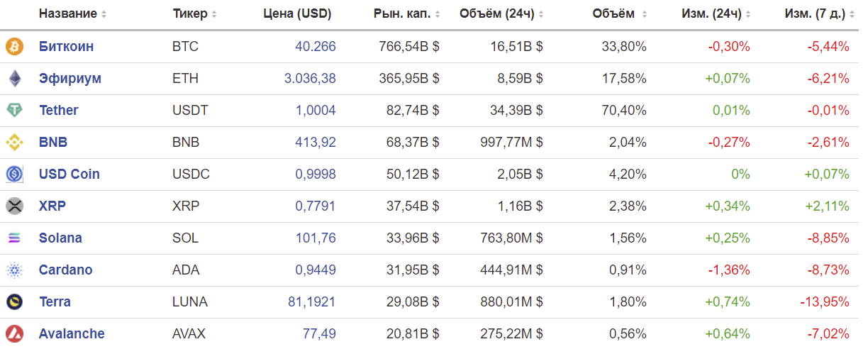Viewport: 868px width, 349px height.
Task: Click the Solana logo icon
Action: click(x=15, y=238)
